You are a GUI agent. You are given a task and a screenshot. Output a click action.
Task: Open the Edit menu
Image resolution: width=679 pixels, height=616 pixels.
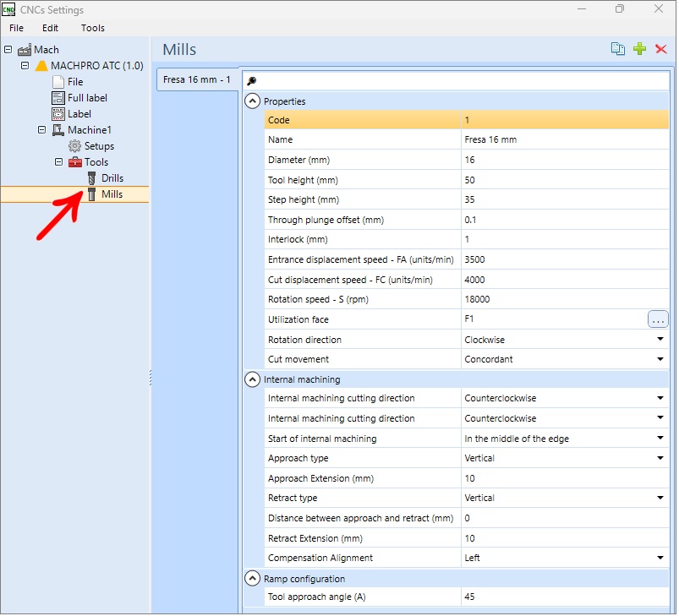click(x=50, y=28)
